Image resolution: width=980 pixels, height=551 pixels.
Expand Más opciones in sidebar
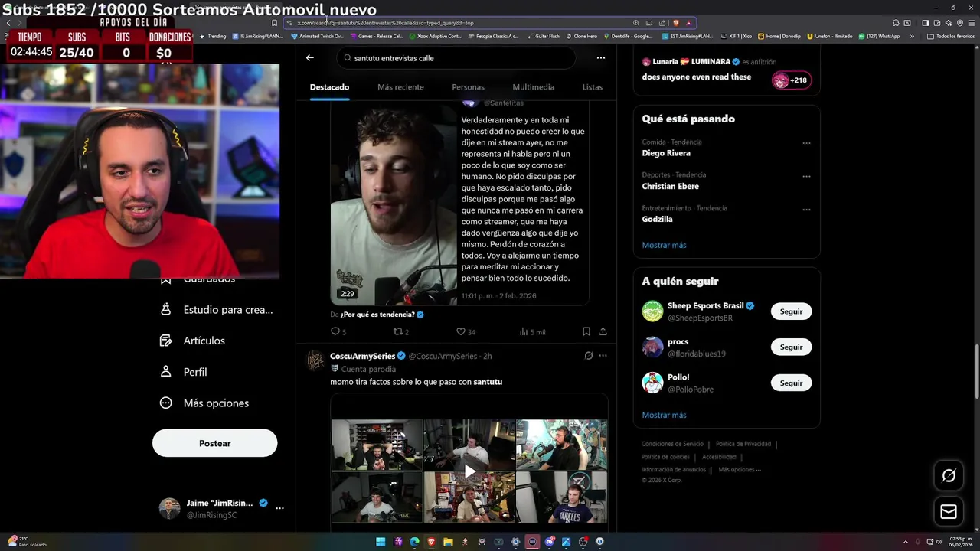click(204, 403)
